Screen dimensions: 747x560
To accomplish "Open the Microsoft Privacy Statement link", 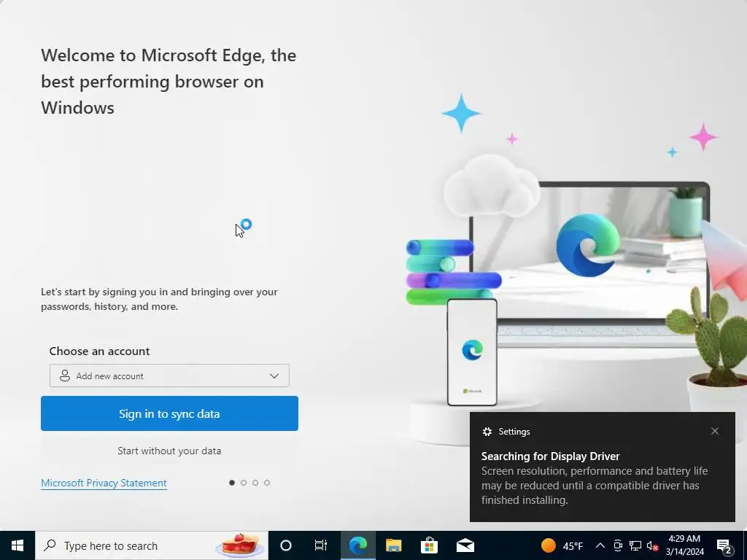I will pos(104,483).
